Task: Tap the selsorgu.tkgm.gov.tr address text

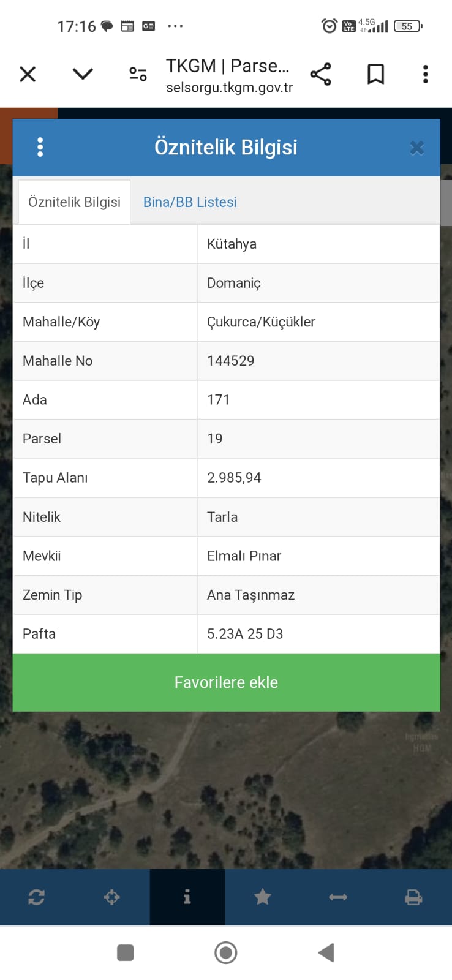Action: [230, 88]
